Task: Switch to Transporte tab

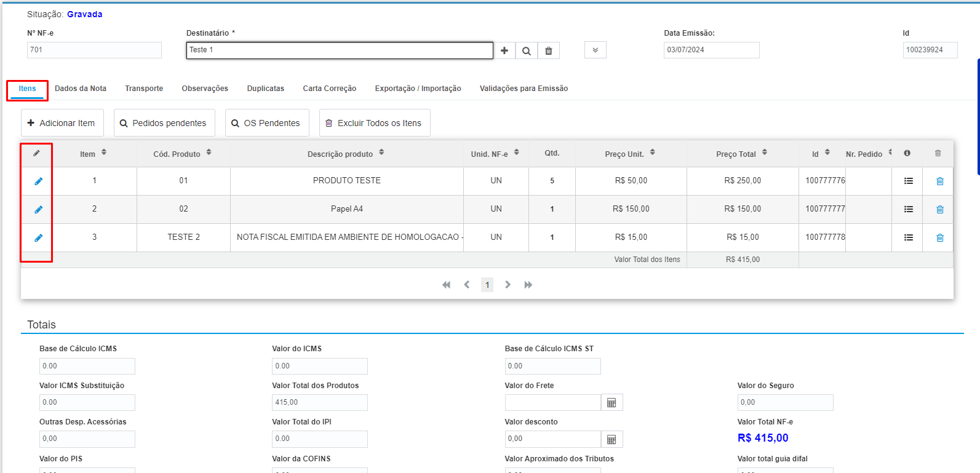Action: pyautogui.click(x=144, y=89)
